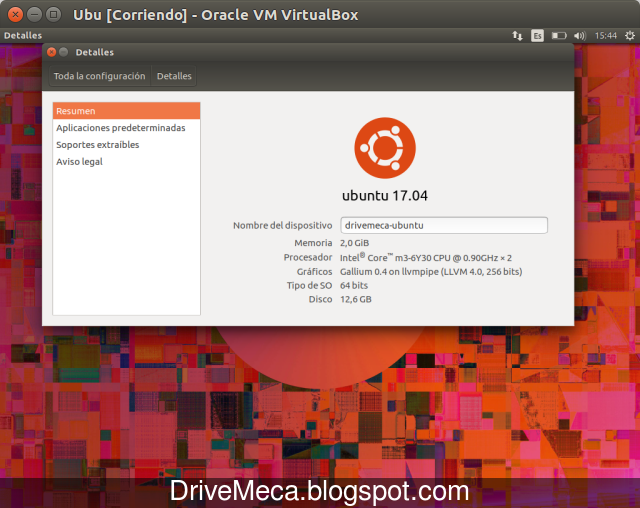Open the network connections indicator

tap(517, 36)
